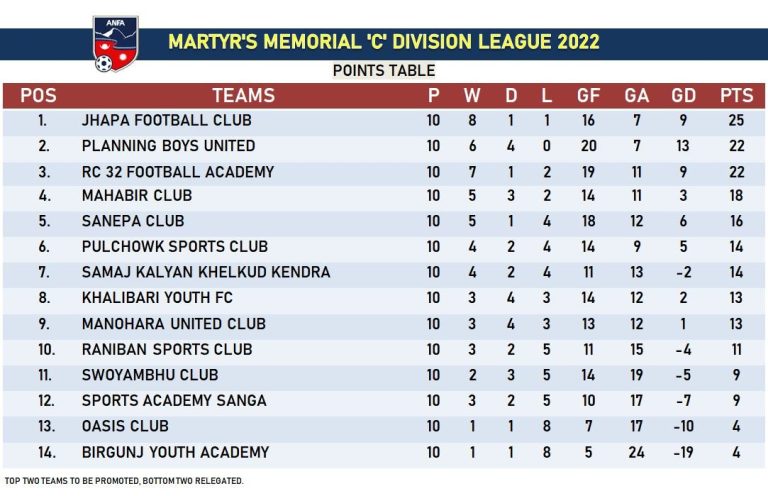Select Manohara United Club team name

click(174, 324)
